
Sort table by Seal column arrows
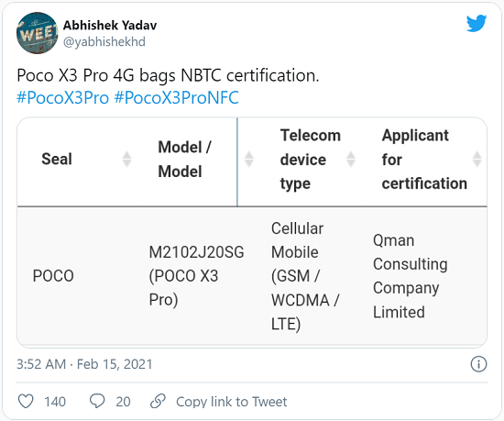(x=126, y=159)
